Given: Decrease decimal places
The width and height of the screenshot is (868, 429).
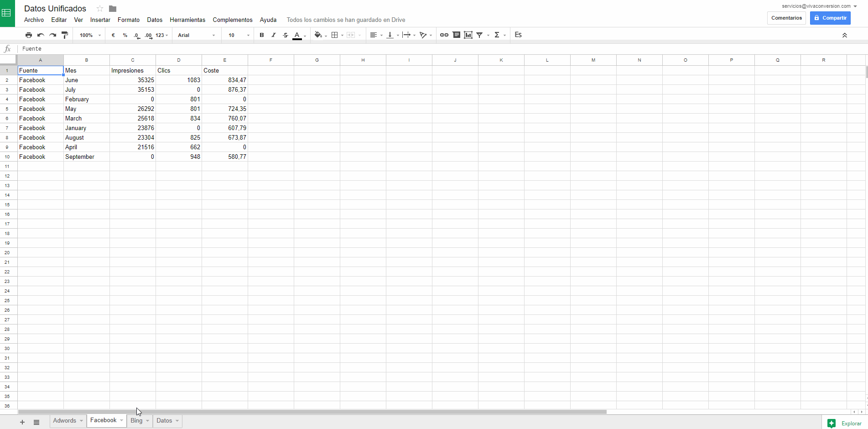Looking at the screenshot, I should click(x=137, y=35).
